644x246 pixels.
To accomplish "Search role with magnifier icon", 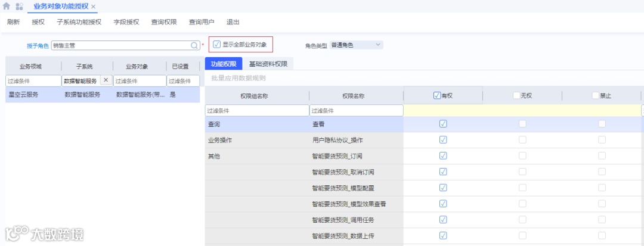I will (194, 45).
